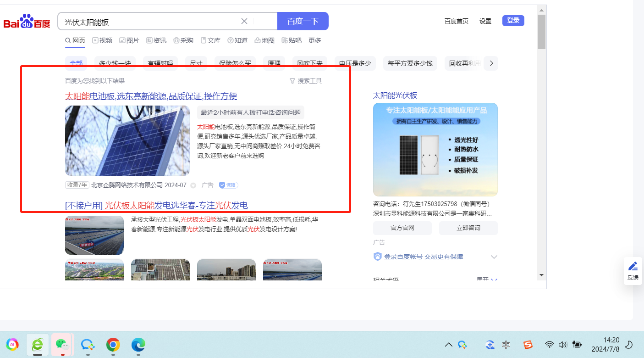Select the 多少钱一块 suggestion chip
This screenshot has width=644, height=358.
point(115,63)
